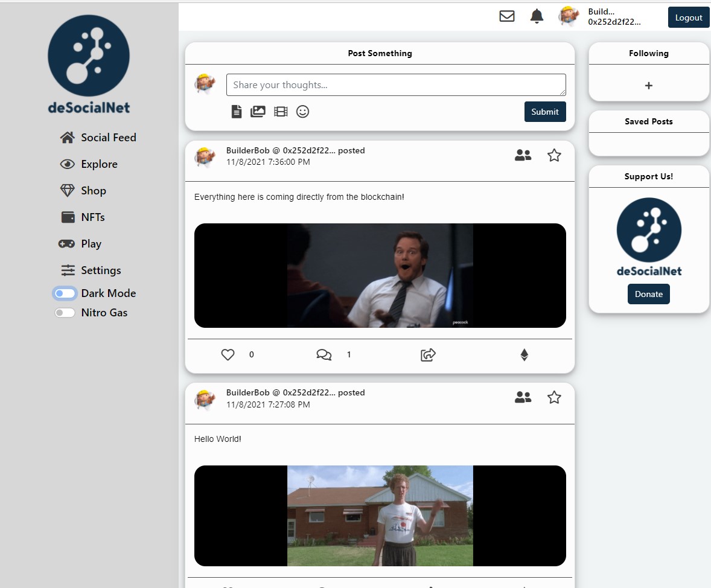Click the Share your thoughts text field

click(x=396, y=85)
